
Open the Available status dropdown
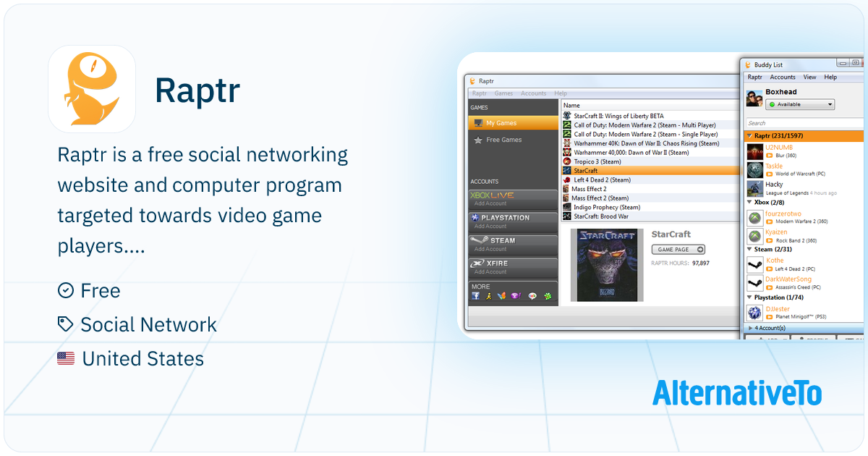tap(801, 104)
